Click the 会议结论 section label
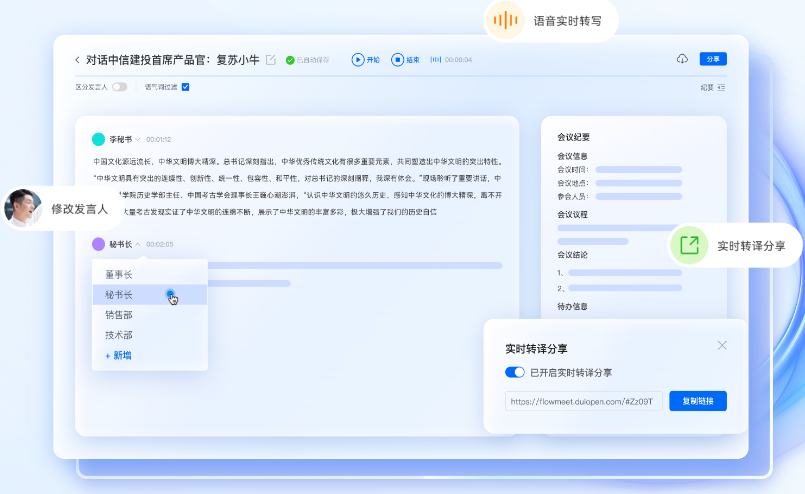Screen dimensions: 805x494 pyautogui.click(x=572, y=255)
